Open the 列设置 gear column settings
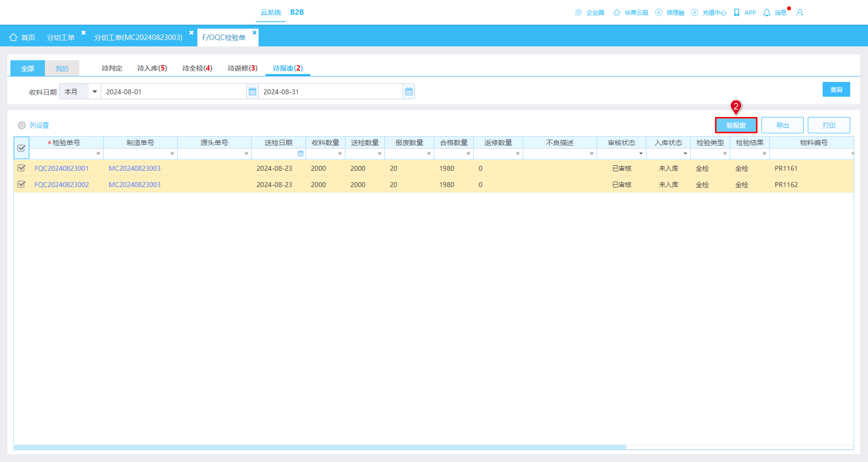Viewport: 868px width, 462px height. click(x=22, y=125)
